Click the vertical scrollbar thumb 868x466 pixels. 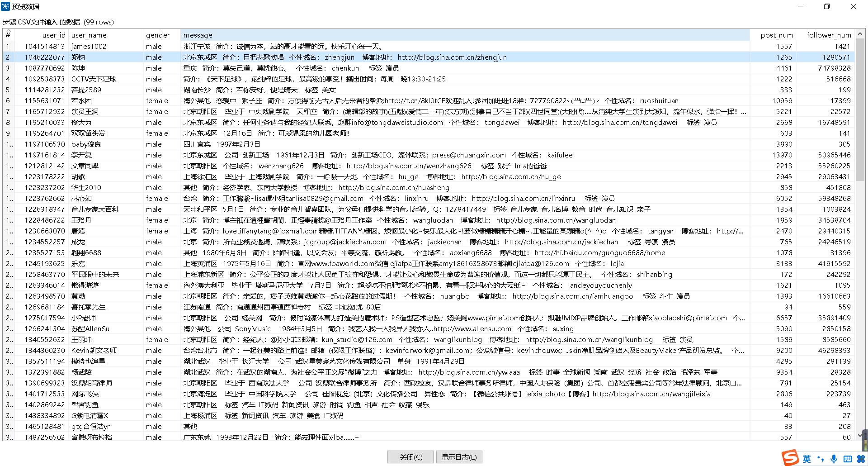(861, 110)
